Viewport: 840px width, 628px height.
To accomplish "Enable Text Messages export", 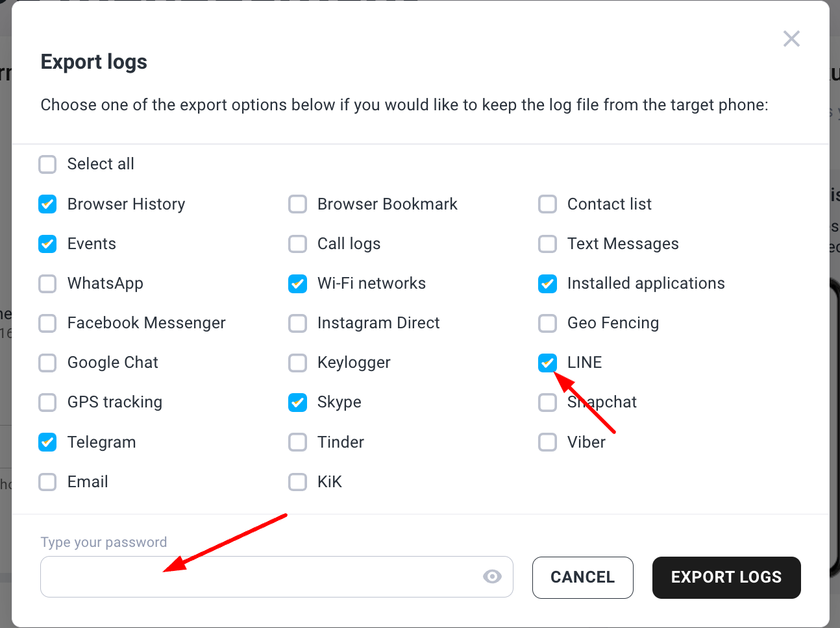I will point(547,244).
